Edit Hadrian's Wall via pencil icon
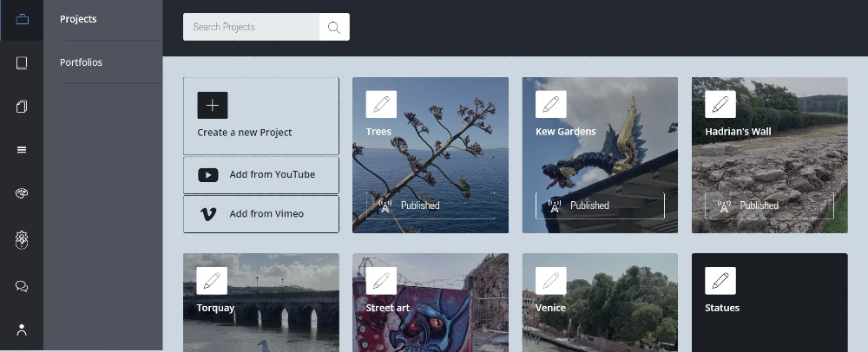Screen dimensions: 868x352 click(720, 104)
